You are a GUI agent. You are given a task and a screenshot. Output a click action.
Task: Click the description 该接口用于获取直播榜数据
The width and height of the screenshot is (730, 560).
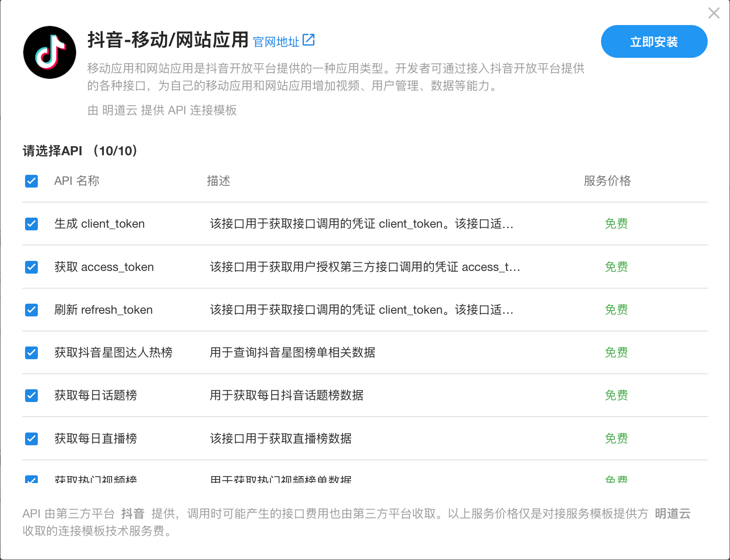[x=281, y=439]
